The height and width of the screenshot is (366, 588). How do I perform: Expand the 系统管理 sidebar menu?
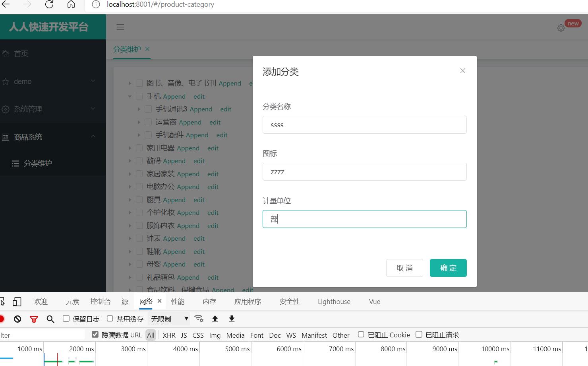[93, 109]
